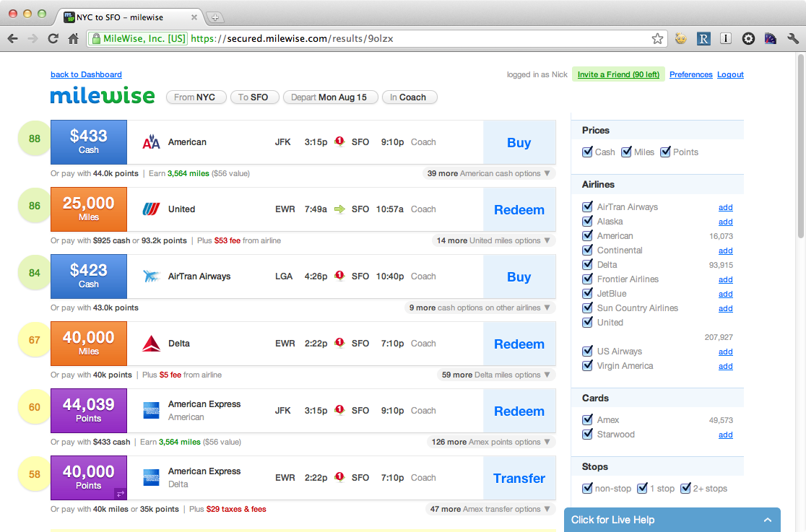This screenshot has height=532, width=806.
Task: Click Transfer for Amex to Delta option
Action: pos(519,478)
